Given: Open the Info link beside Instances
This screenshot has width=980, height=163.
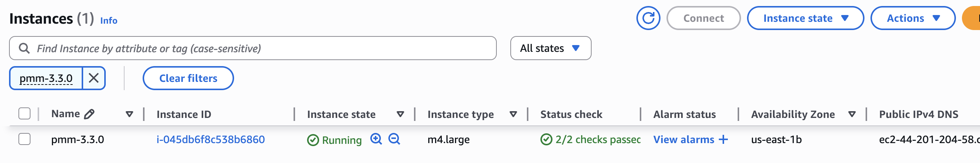Looking at the screenshot, I should 108,21.
